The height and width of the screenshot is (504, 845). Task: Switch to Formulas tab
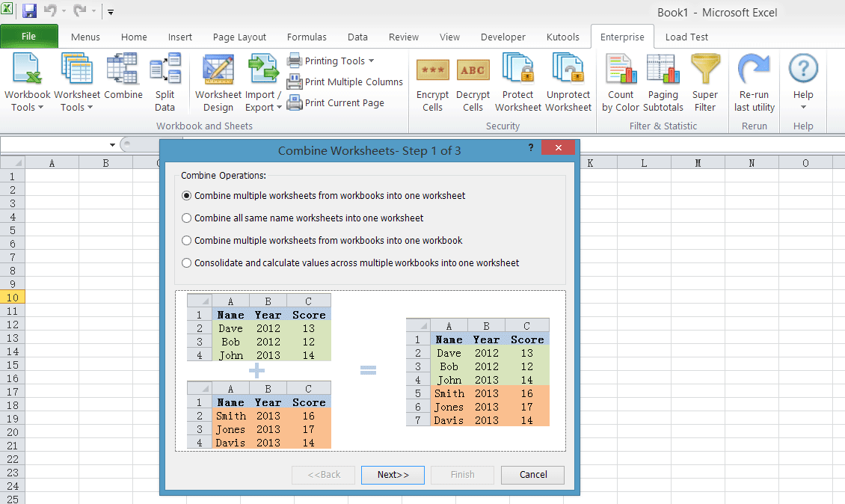(x=307, y=37)
